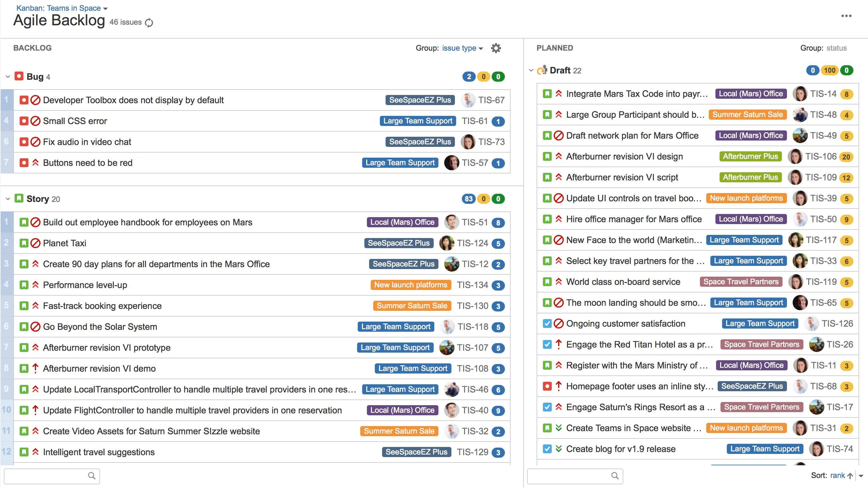Click the bug type icon on Small CSS error
868x490 pixels.
(x=24, y=121)
